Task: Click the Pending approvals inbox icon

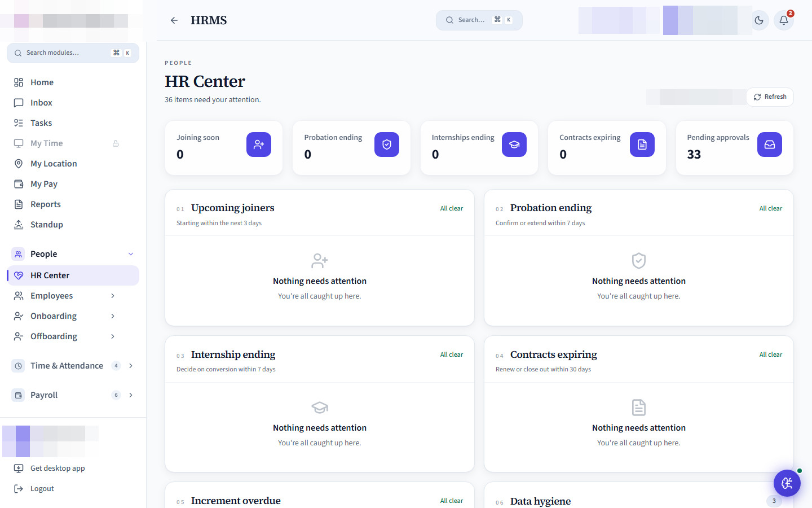Action: coord(770,144)
